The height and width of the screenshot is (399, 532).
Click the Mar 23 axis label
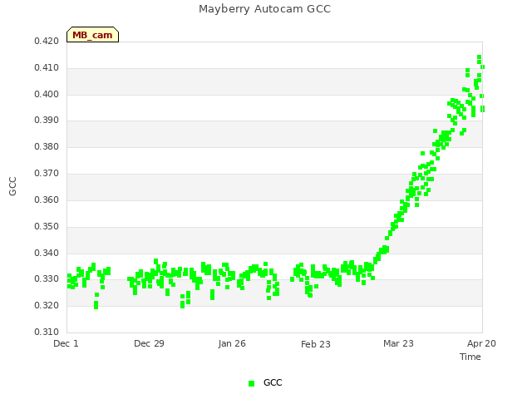(x=398, y=343)
